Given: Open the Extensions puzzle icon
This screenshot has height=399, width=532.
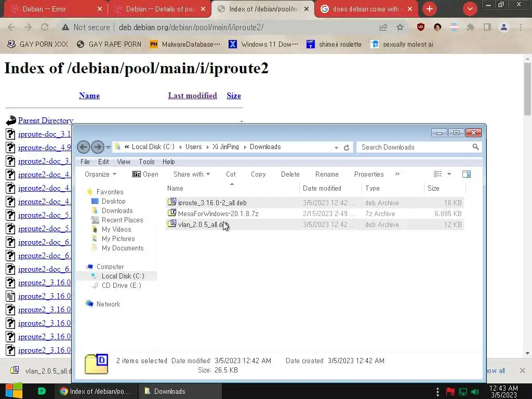Looking at the screenshot, I should pos(470,27).
